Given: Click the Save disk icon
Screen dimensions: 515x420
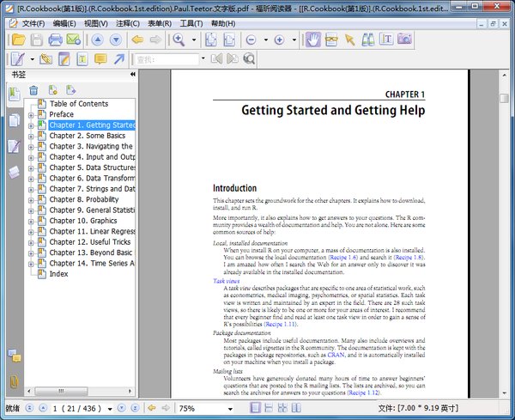Looking at the screenshot, I should coord(36,40).
